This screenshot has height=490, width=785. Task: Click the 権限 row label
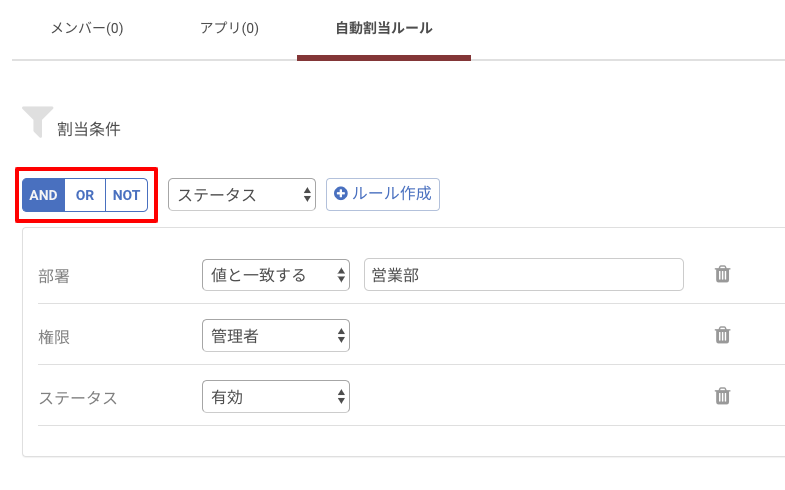54,337
